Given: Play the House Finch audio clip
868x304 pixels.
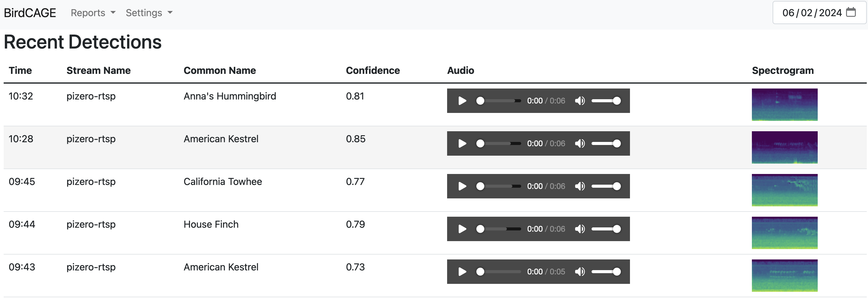Looking at the screenshot, I should [462, 229].
